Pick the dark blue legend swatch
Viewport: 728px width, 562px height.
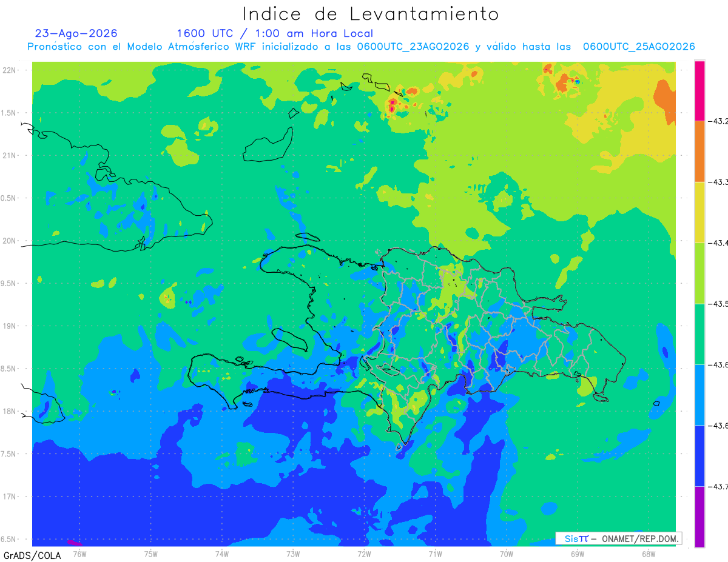click(x=699, y=455)
